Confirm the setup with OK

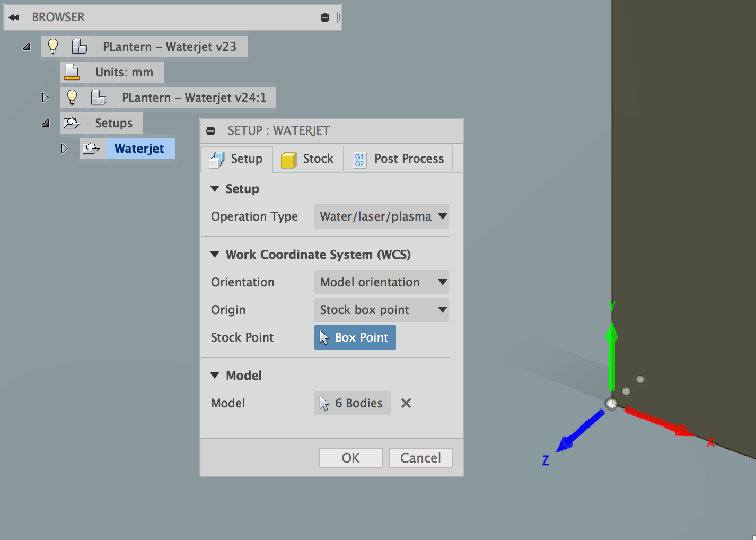(350, 458)
